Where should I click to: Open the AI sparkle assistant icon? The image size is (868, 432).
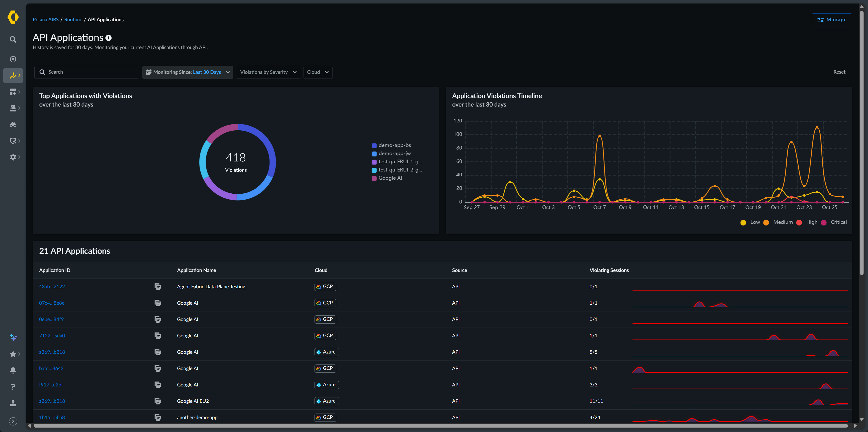tap(13, 337)
